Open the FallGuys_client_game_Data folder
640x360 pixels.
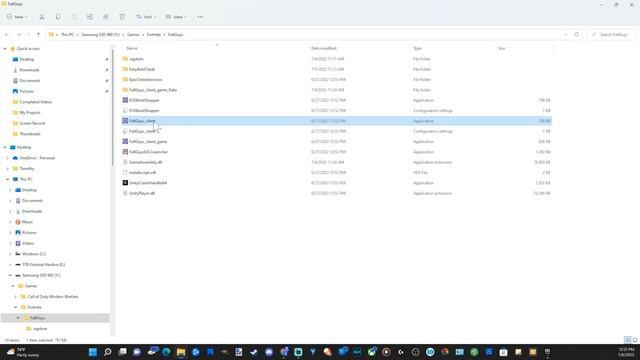coord(153,90)
